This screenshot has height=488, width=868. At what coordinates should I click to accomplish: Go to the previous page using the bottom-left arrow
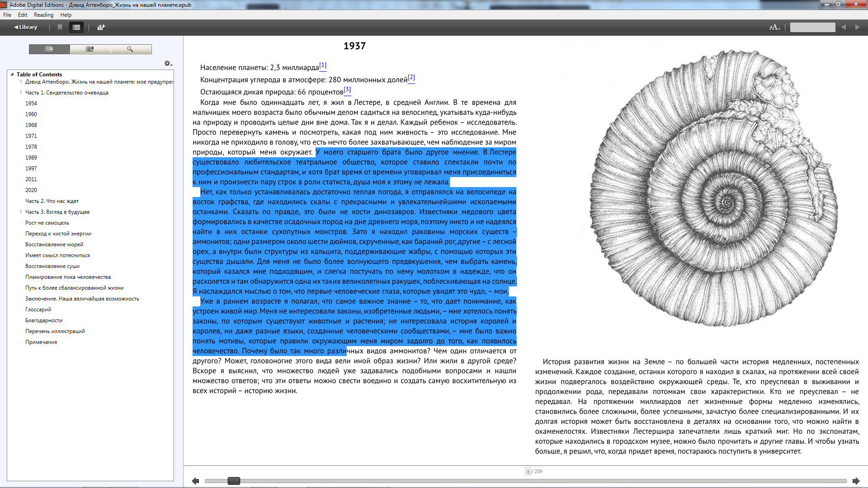point(195,481)
